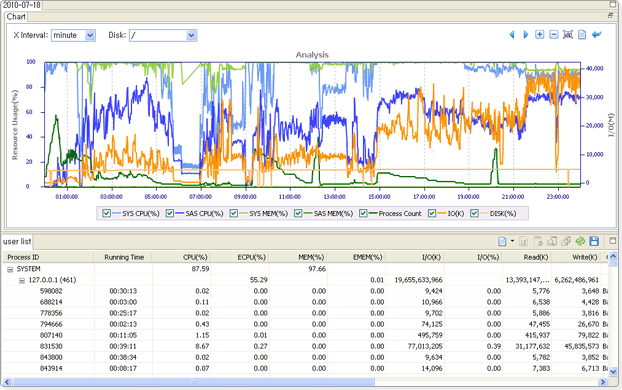Sort by Process ID column header
The image size is (622, 390).
[x=48, y=257]
